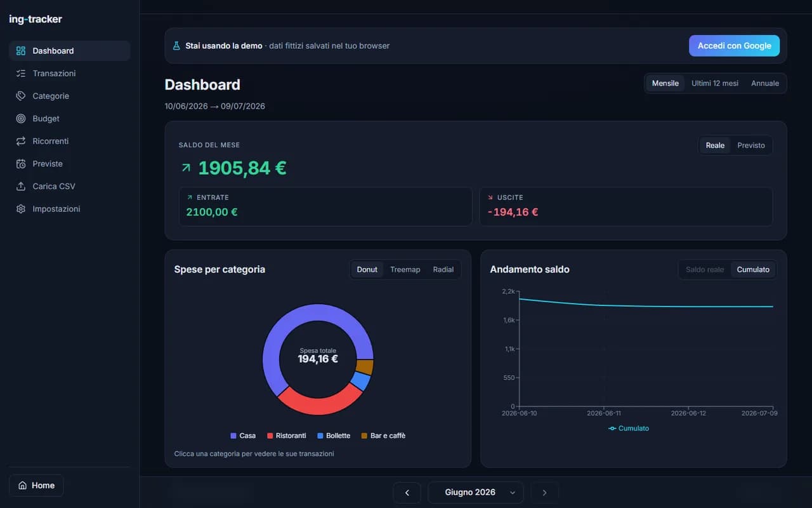Click the 2026-07-09 axis label
Image resolution: width=812 pixels, height=508 pixels.
[x=759, y=413]
